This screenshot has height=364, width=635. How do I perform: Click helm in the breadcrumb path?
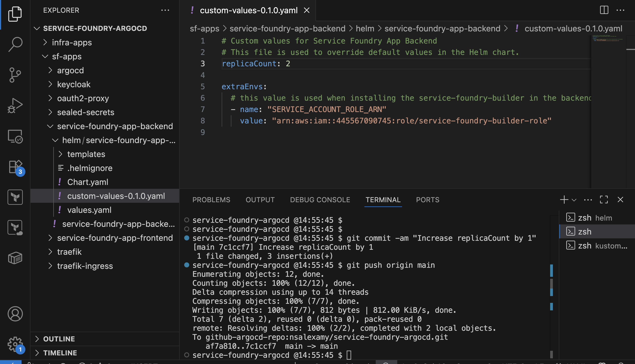[365, 28]
